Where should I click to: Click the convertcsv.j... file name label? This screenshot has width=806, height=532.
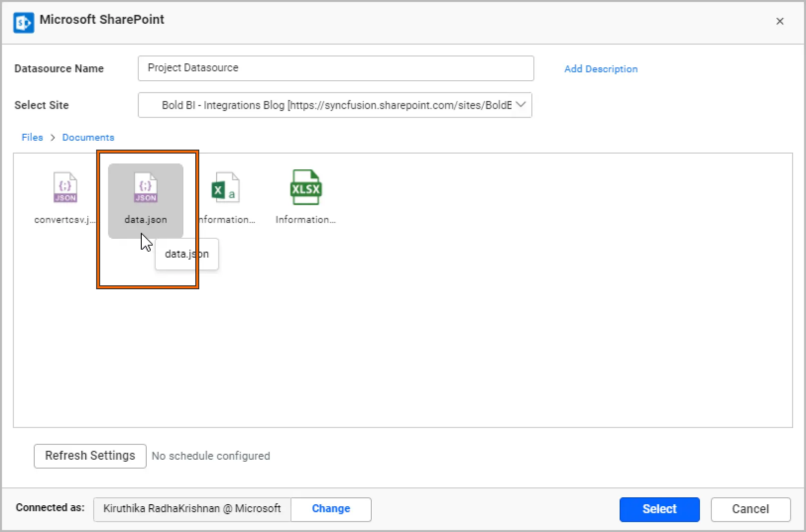(x=64, y=220)
